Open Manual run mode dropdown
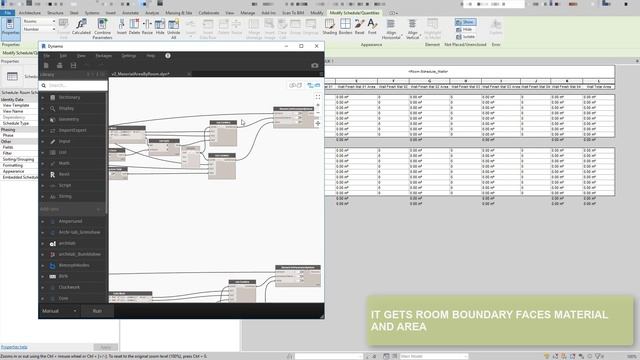This screenshot has width=640, height=360. pos(59,311)
